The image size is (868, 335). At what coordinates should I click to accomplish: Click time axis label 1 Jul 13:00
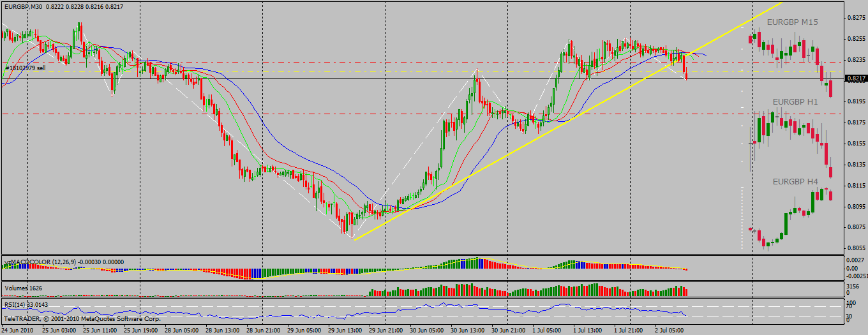[588, 330]
